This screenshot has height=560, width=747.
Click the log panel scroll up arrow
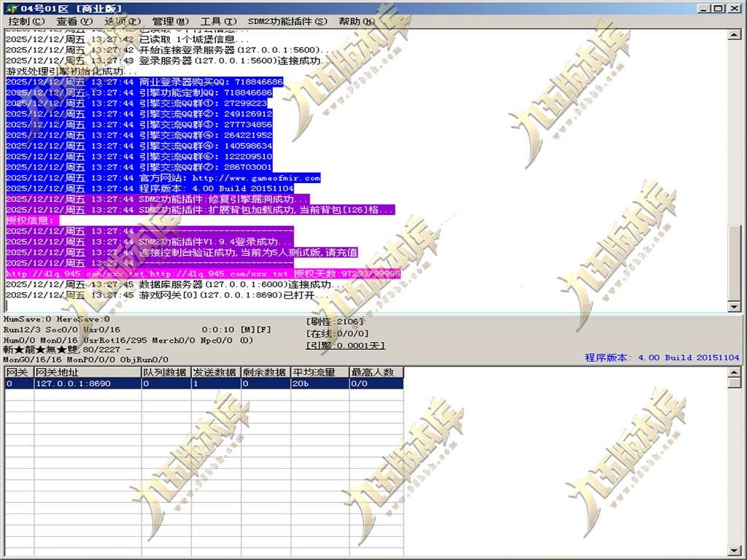point(735,35)
